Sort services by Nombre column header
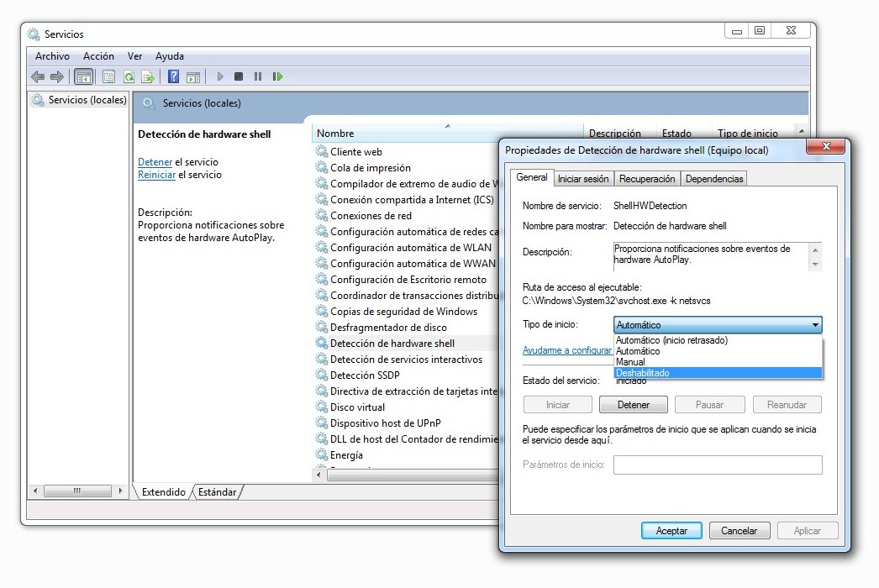Image resolution: width=879 pixels, height=588 pixels. 447,134
